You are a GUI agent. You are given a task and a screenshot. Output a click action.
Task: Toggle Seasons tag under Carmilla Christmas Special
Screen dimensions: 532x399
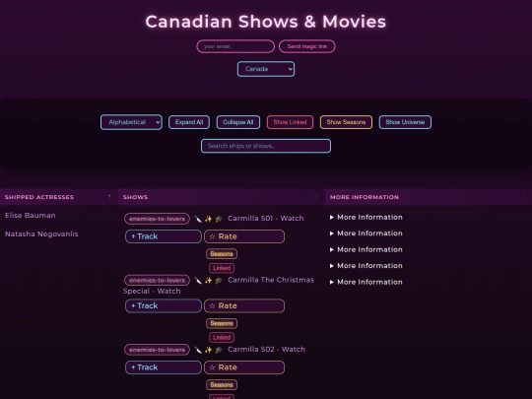pos(222,323)
